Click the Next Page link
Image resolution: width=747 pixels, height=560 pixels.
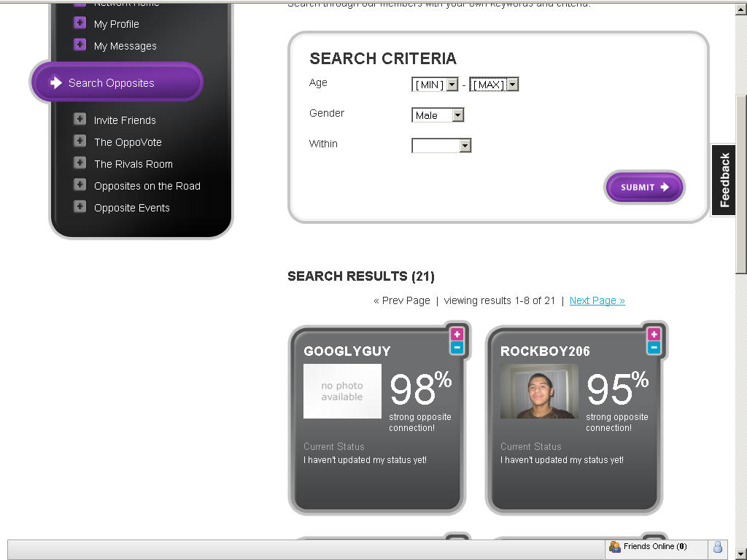(x=597, y=300)
